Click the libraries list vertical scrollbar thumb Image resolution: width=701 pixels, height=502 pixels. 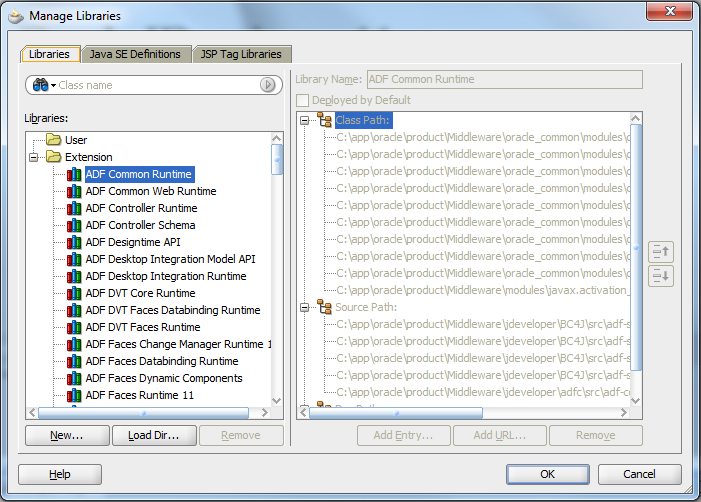pyautogui.click(x=277, y=159)
